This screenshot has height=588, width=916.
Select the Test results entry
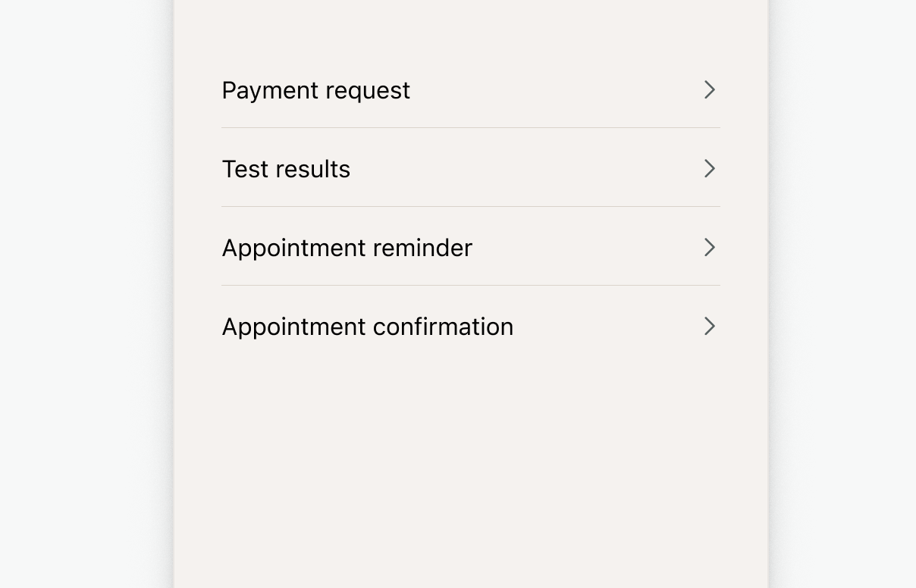[x=470, y=169]
